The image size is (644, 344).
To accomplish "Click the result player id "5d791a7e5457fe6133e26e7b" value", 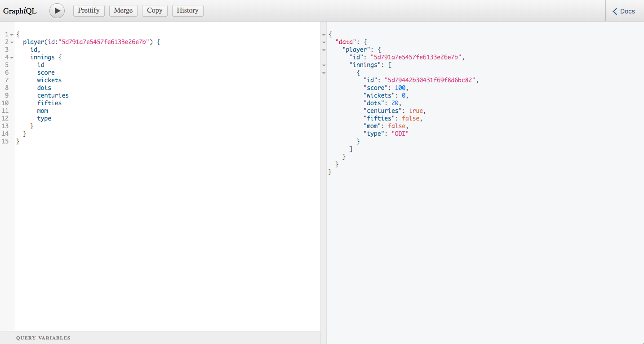I will 417,57.
